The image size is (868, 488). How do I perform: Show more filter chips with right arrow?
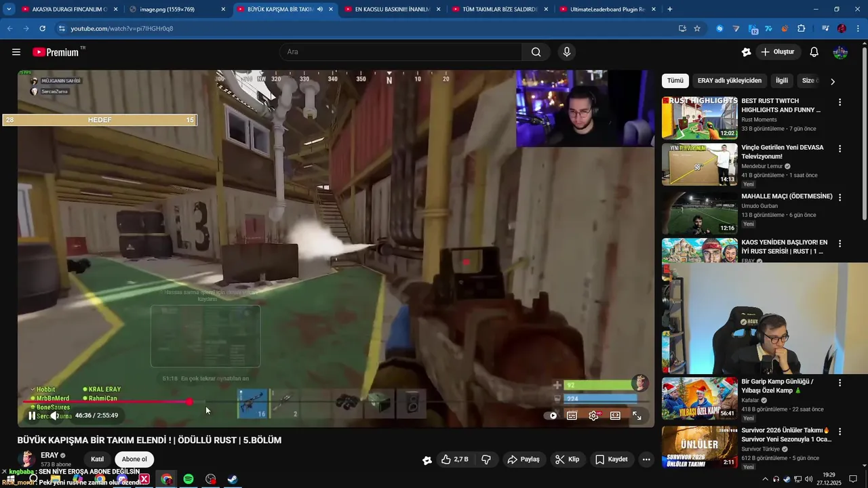tap(833, 81)
